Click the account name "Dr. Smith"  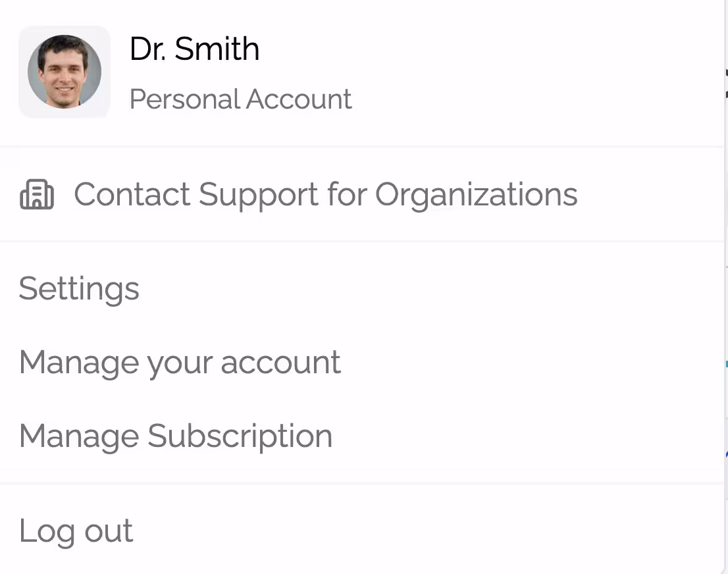(x=194, y=49)
